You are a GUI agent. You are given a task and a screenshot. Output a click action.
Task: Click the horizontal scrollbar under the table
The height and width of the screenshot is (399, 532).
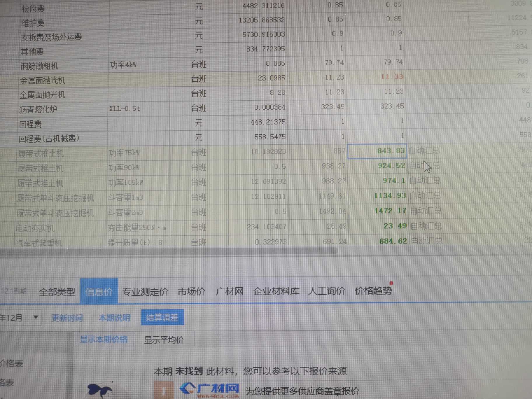169,251
